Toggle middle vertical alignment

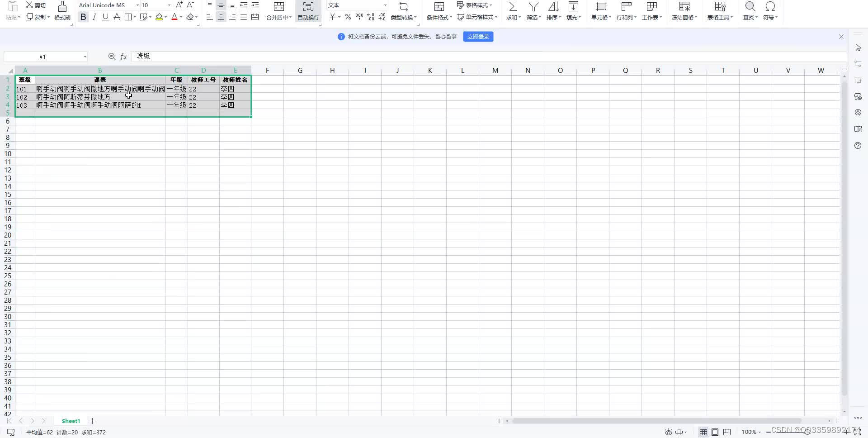(x=221, y=5)
